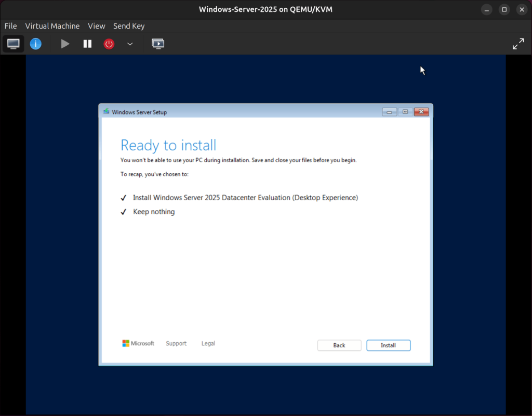
Task: Shut down the virtual machine
Action: (109, 44)
